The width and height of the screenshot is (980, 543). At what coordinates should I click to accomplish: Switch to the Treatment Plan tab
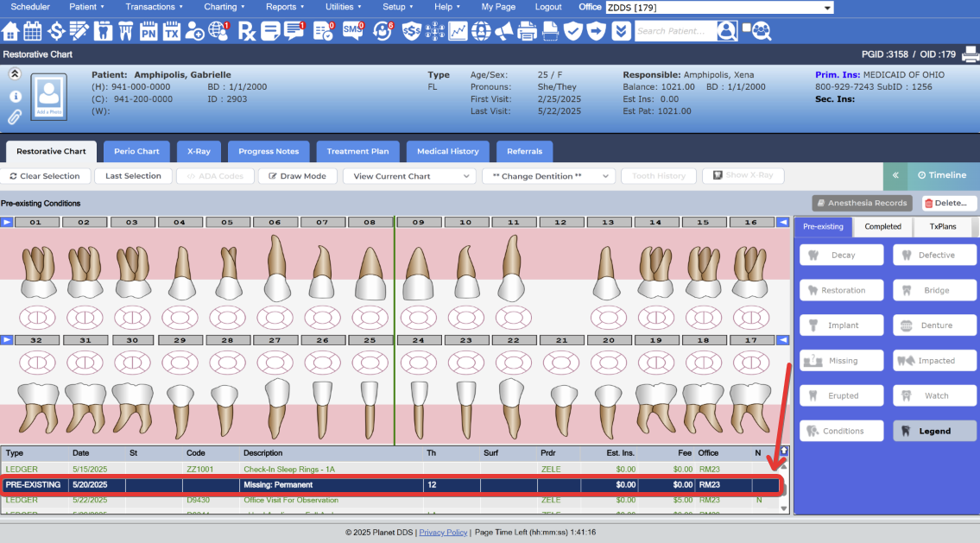(357, 151)
